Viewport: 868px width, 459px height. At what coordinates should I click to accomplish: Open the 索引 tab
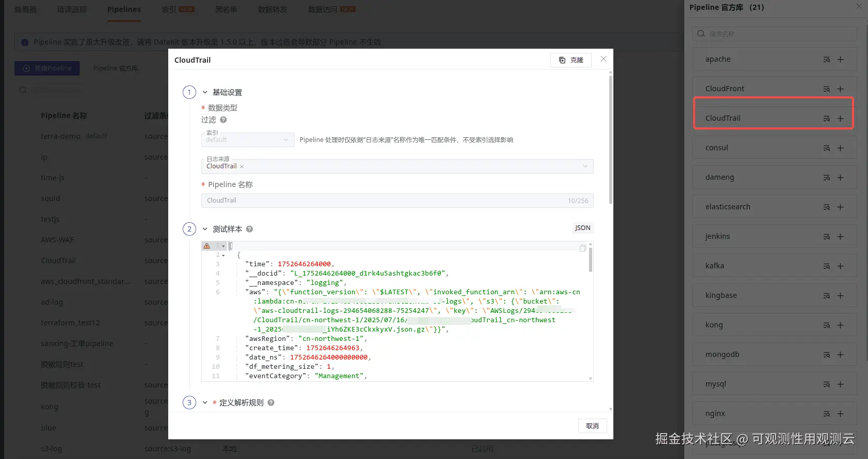[x=178, y=9]
